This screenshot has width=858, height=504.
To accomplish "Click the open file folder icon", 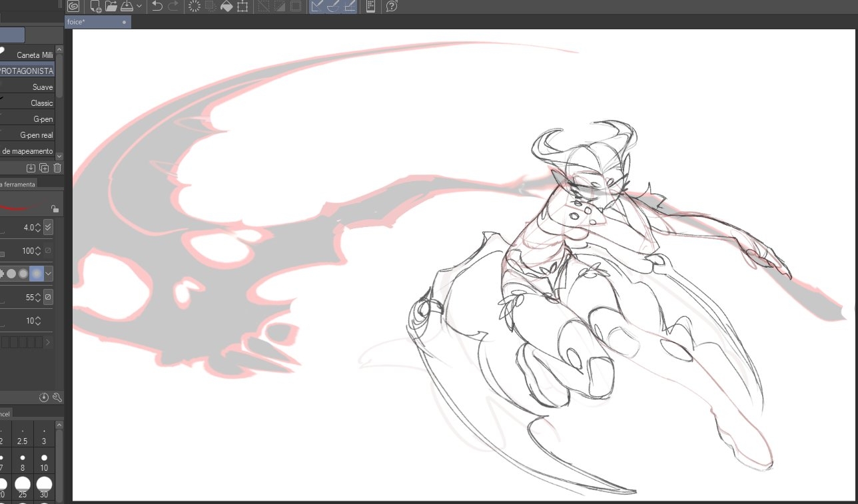I will point(111,7).
